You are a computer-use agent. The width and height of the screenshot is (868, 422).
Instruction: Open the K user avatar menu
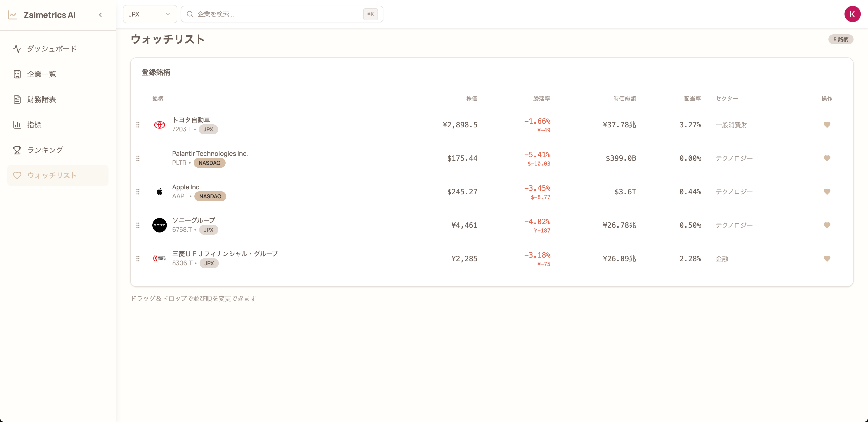point(852,14)
